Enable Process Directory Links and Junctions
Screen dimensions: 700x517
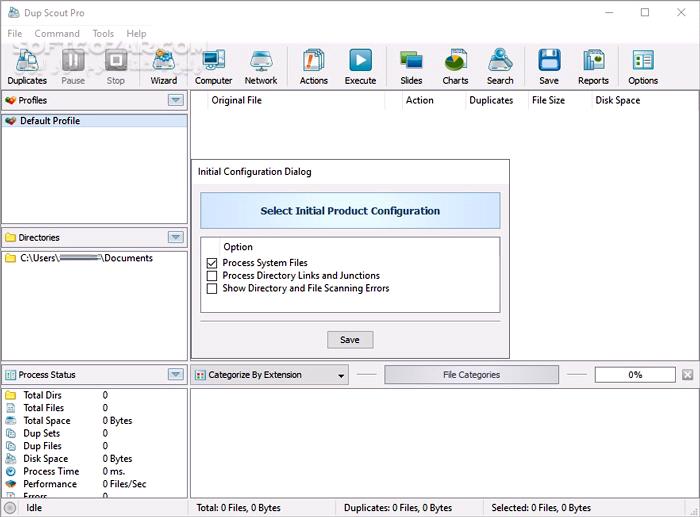pyautogui.click(x=212, y=275)
